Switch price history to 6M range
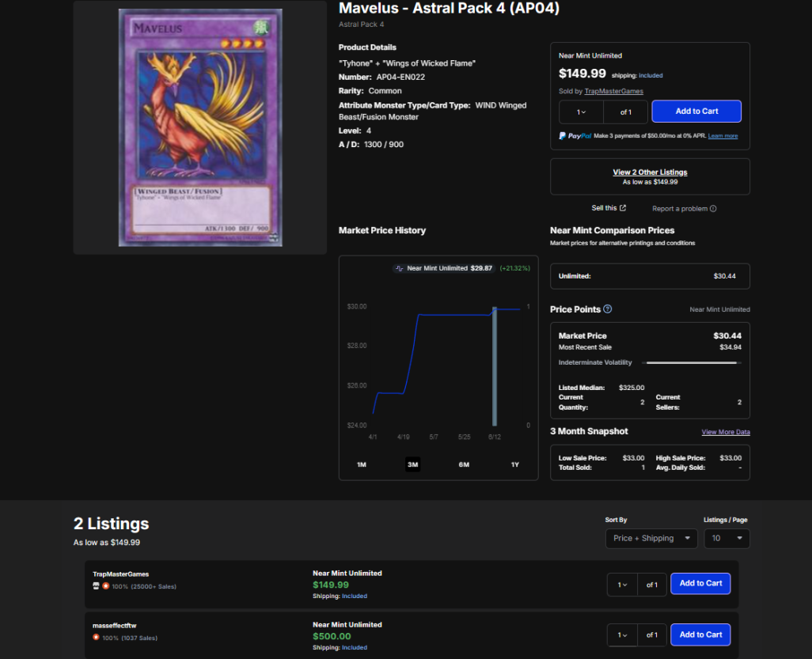This screenshot has height=659, width=812. pyautogui.click(x=464, y=464)
